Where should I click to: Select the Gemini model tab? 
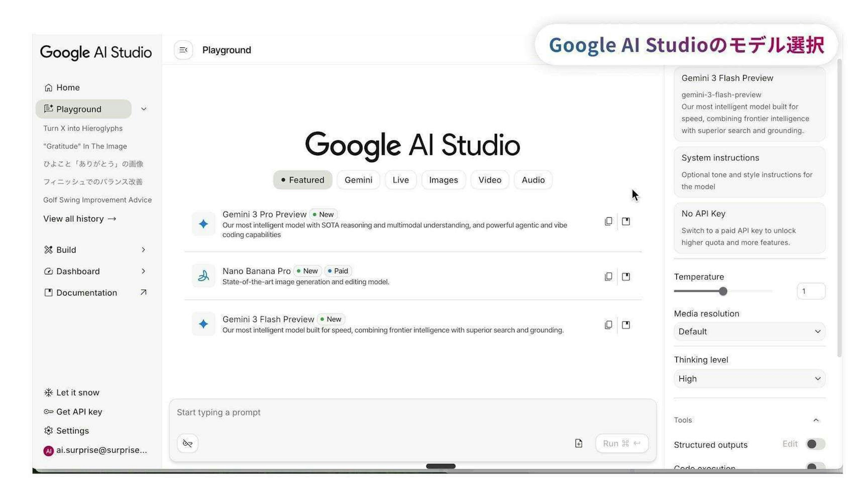(358, 180)
